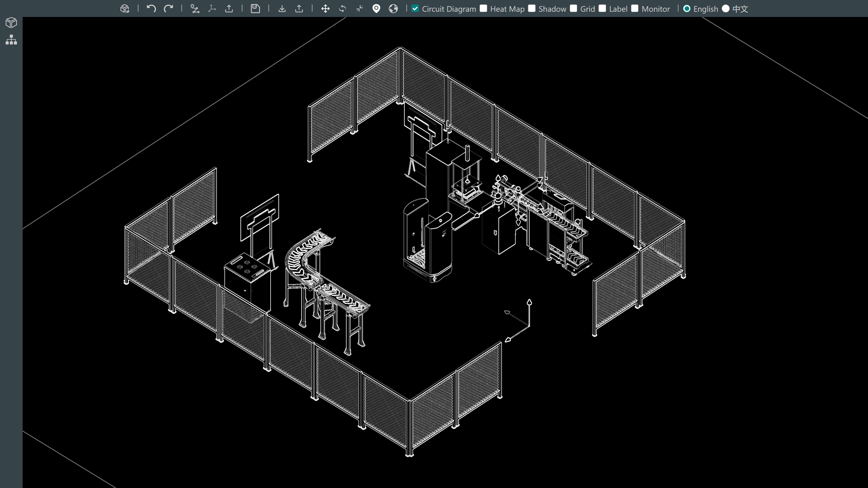The width and height of the screenshot is (868, 488).
Task: Enable the Heat Map checkbox
Action: (x=484, y=9)
